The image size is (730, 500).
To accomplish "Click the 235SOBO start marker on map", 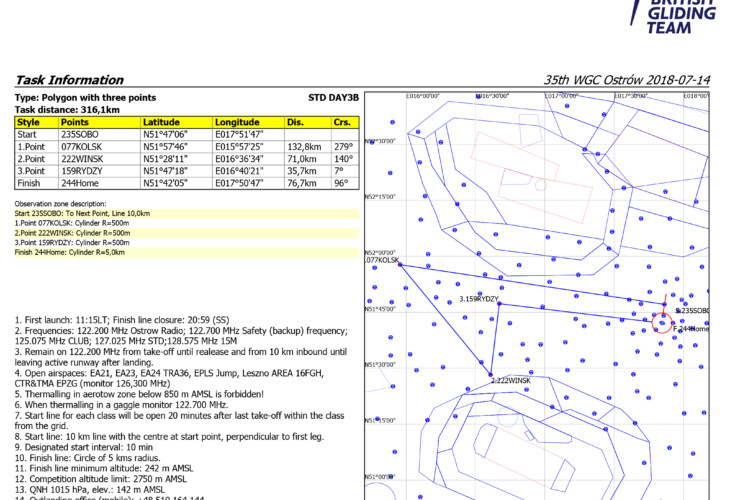I will [665, 304].
